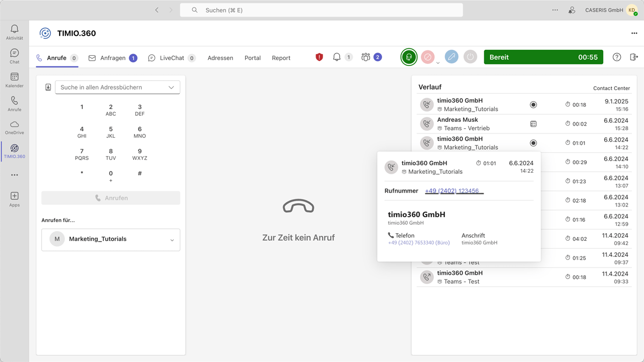
Task: Toggle the green headset ready status
Action: (x=409, y=57)
